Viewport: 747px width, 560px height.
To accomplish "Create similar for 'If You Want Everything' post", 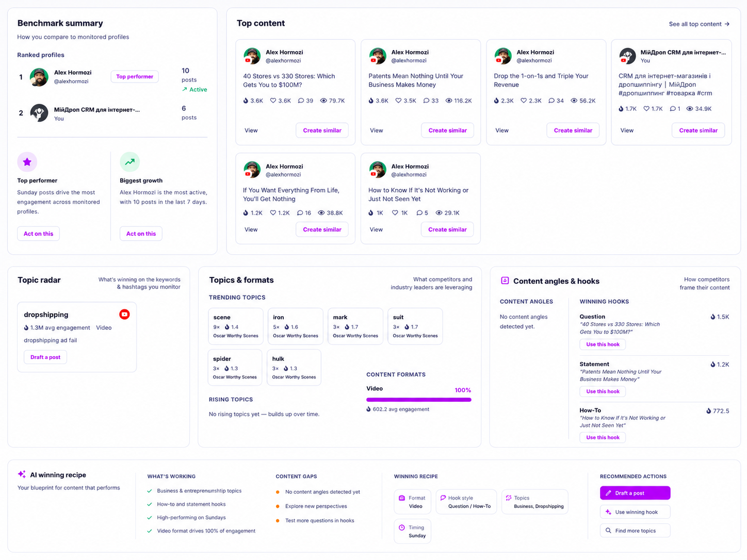I will (x=322, y=229).
